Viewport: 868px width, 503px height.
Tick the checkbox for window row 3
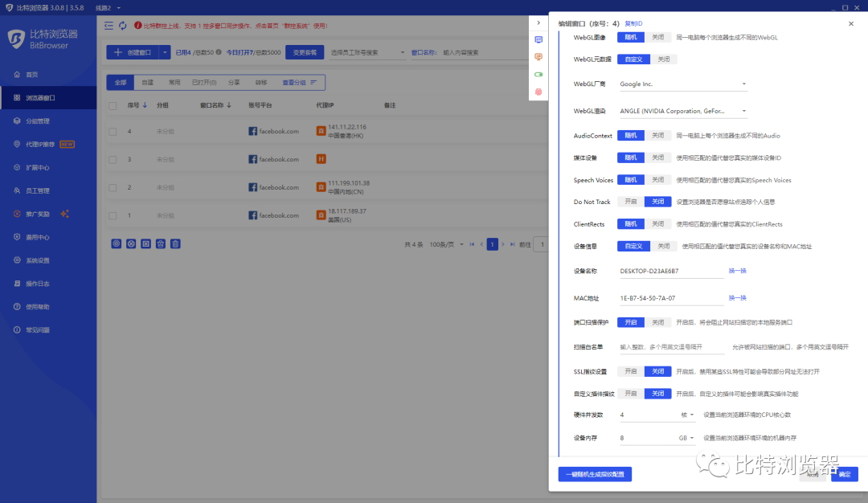(x=113, y=159)
